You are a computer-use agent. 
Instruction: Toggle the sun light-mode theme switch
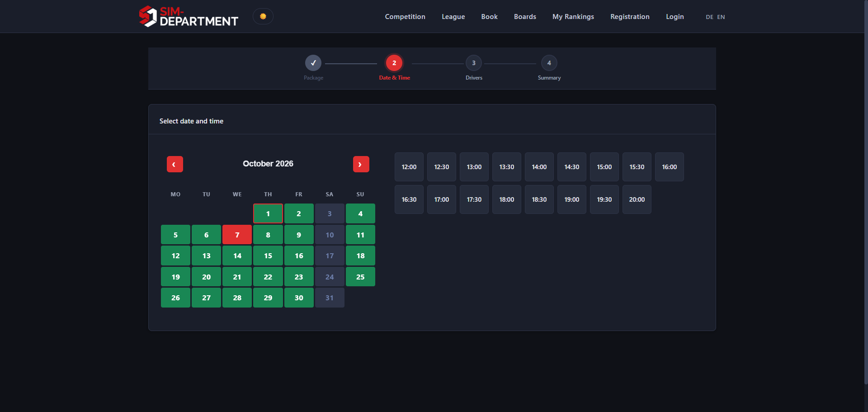click(263, 16)
